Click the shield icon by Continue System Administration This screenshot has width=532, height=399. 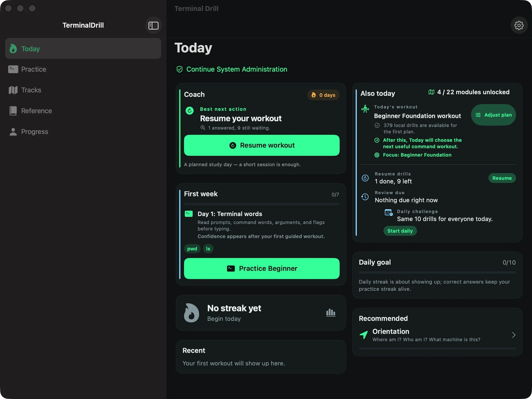coord(180,69)
